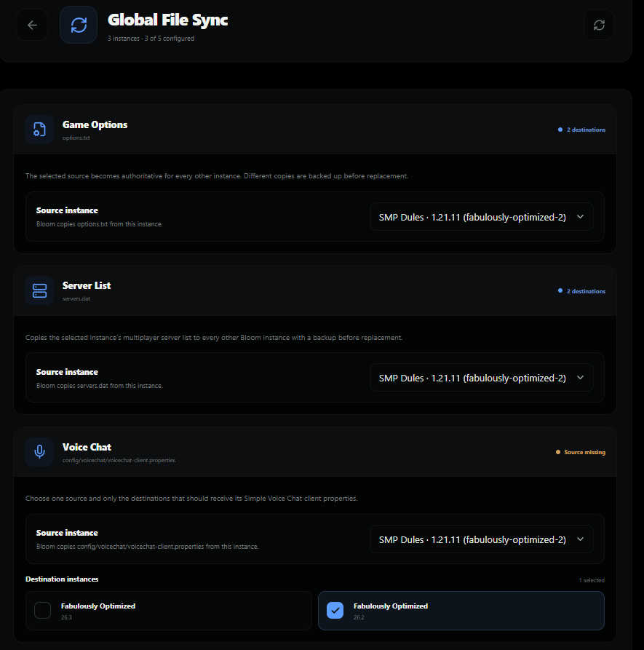The height and width of the screenshot is (650, 644).
Task: Click the servers.dat file name
Action: [x=76, y=298]
